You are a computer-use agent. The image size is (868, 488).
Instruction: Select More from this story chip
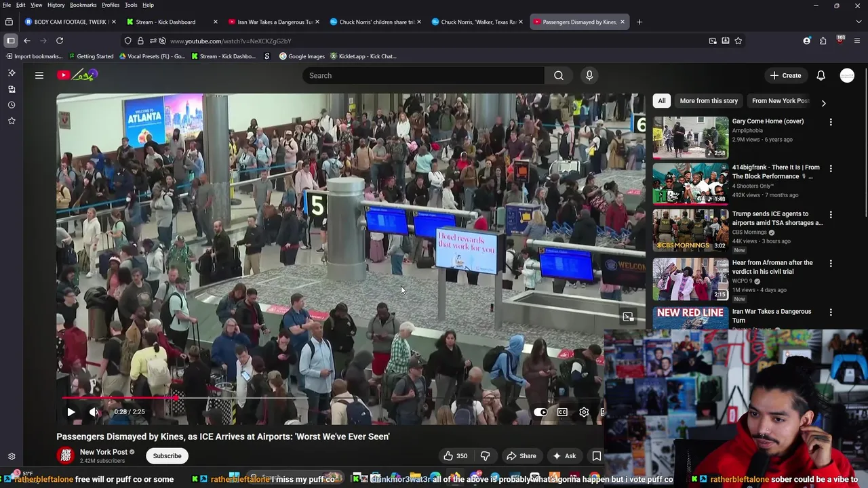(x=709, y=101)
